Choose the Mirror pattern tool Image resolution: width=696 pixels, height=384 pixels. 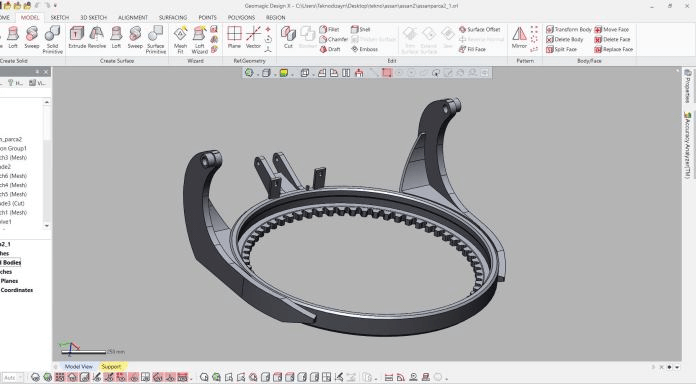(x=519, y=37)
